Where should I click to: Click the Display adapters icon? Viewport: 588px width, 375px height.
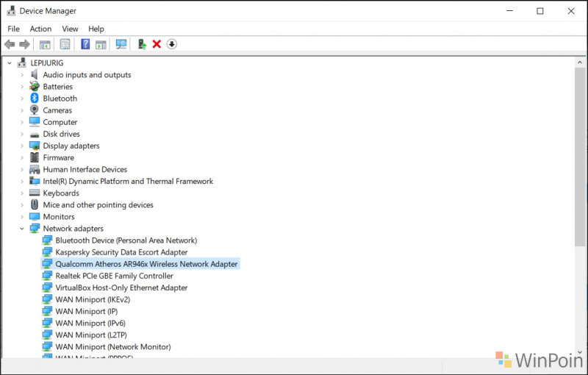point(35,146)
